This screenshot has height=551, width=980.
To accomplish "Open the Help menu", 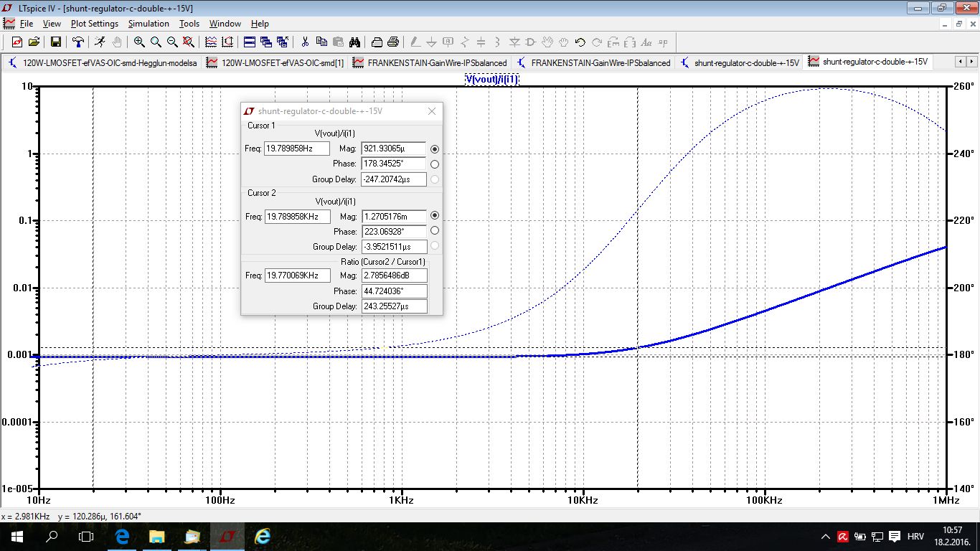I will point(260,24).
